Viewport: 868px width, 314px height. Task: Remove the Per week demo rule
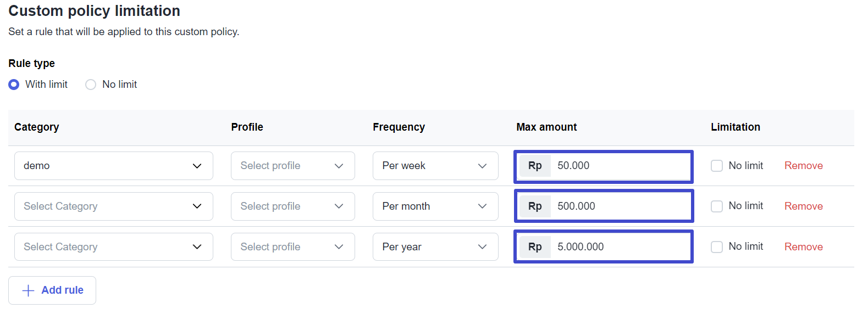[x=803, y=166]
